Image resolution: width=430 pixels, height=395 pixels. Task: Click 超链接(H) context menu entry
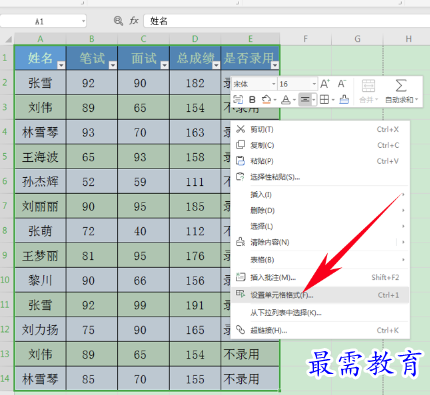(320, 330)
